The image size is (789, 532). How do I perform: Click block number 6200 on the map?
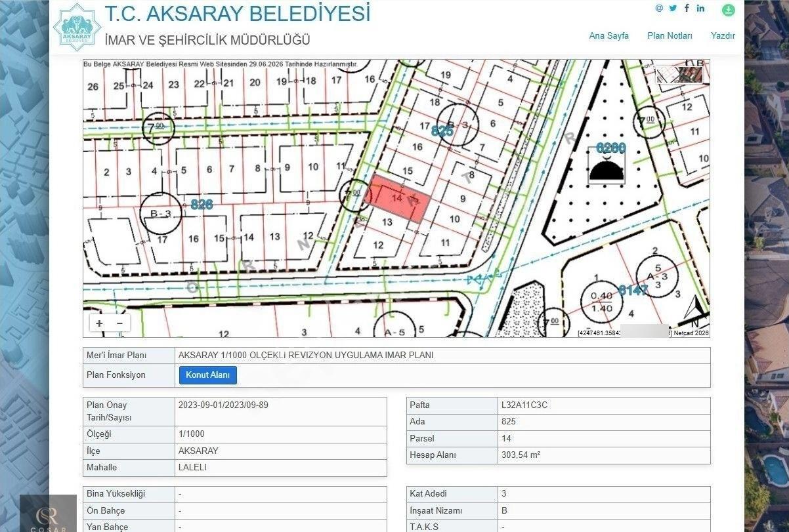(610, 148)
